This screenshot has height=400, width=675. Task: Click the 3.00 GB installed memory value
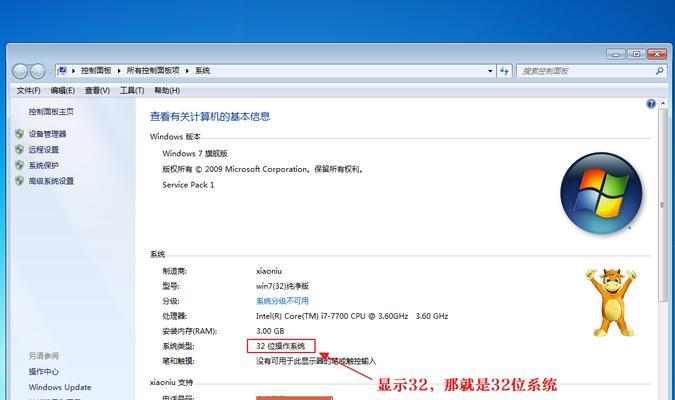click(x=270, y=331)
